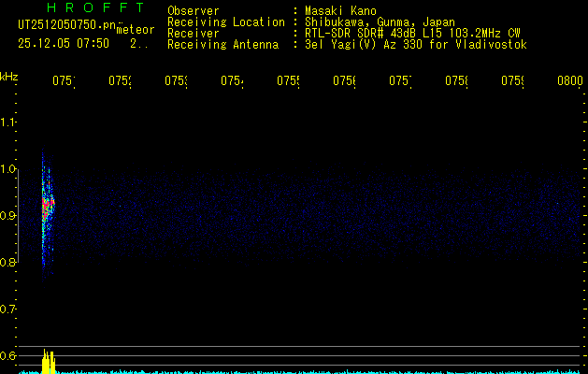This screenshot has width=588, height=374.
Task: Click the bright red meteor echo in spectrogram
Action: point(48,205)
